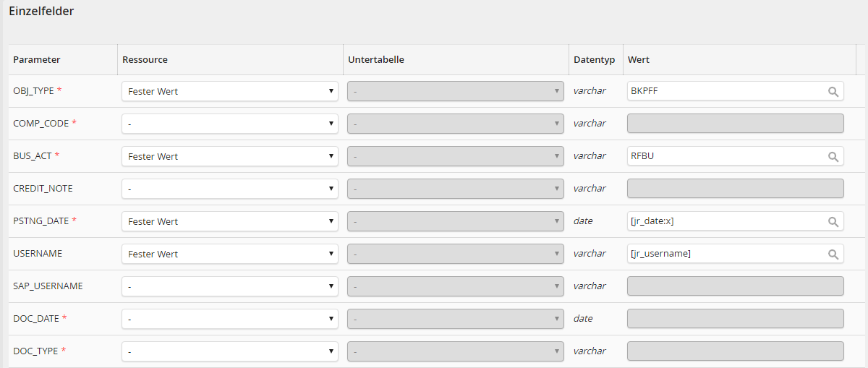
Task: Click the Ressource column header
Action: point(145,59)
